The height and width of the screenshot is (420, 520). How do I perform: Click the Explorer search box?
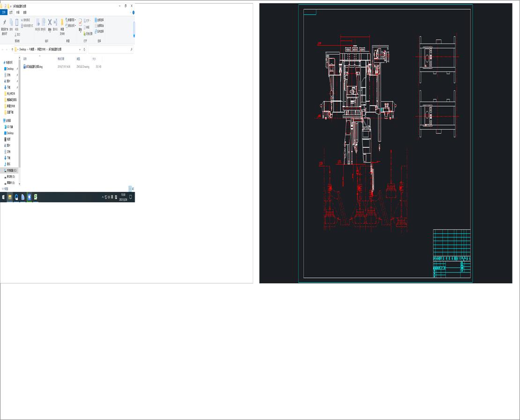point(111,49)
